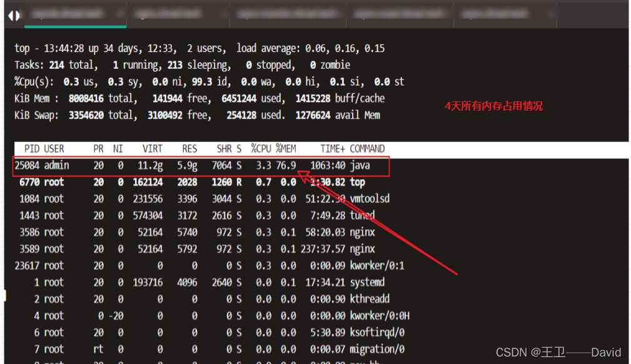Click the PID column header
Viewport: 631px width, 364px height.
[x=31, y=149]
